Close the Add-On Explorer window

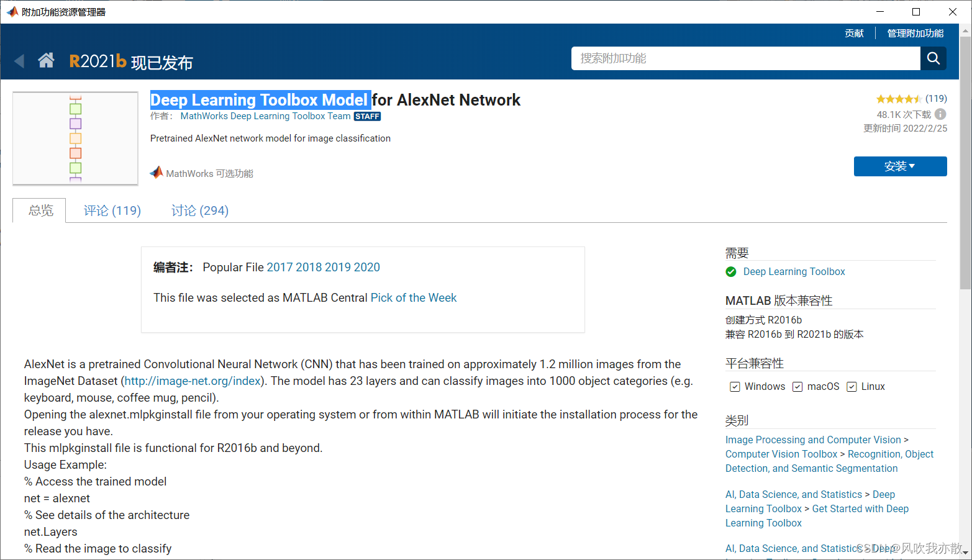(x=953, y=12)
